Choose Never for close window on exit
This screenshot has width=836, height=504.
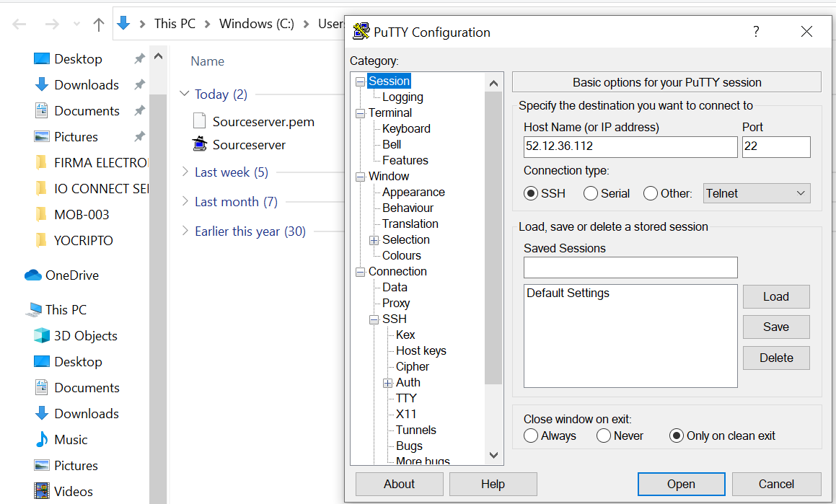tap(604, 436)
